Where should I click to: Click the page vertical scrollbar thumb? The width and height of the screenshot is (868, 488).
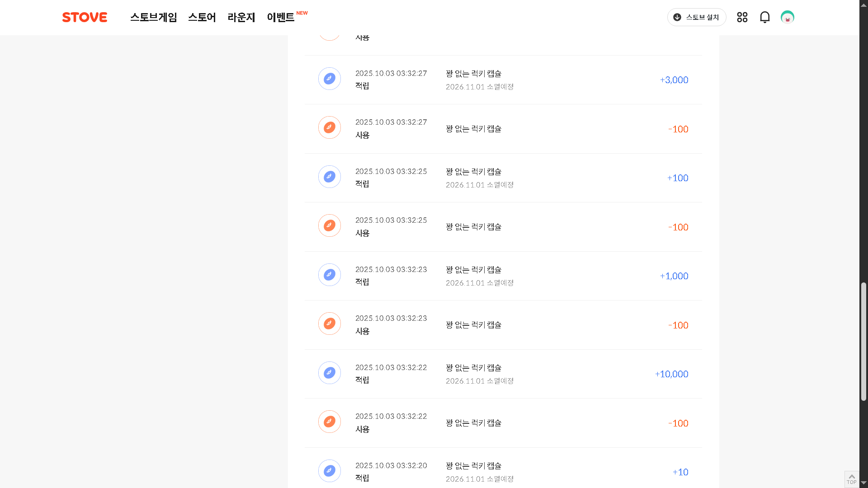(863, 342)
